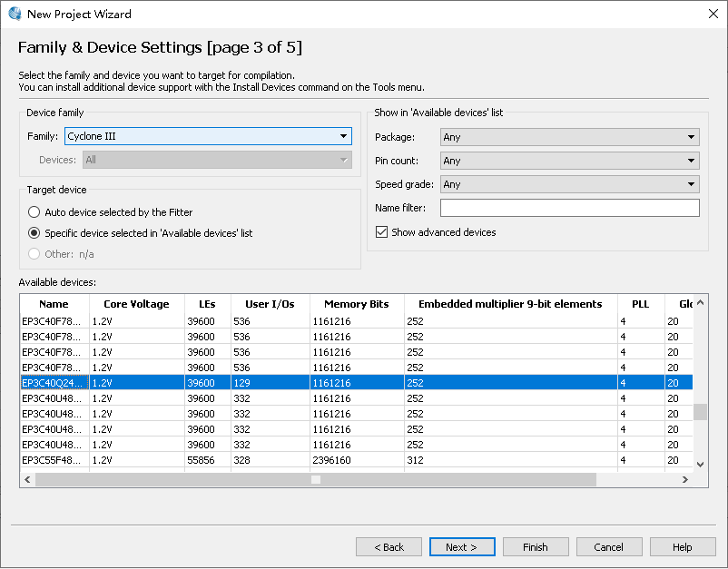728x569 pixels.
Task: Click the Core Voltage column header
Action: (136, 304)
